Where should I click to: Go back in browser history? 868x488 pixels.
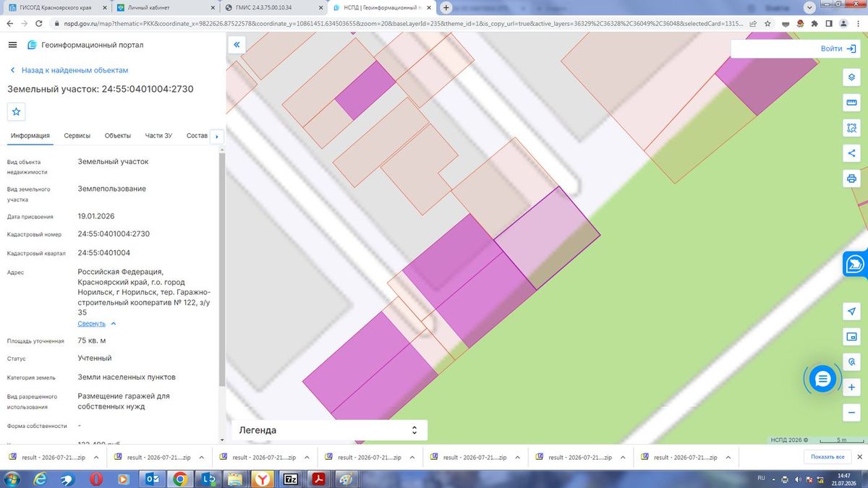click(x=9, y=23)
